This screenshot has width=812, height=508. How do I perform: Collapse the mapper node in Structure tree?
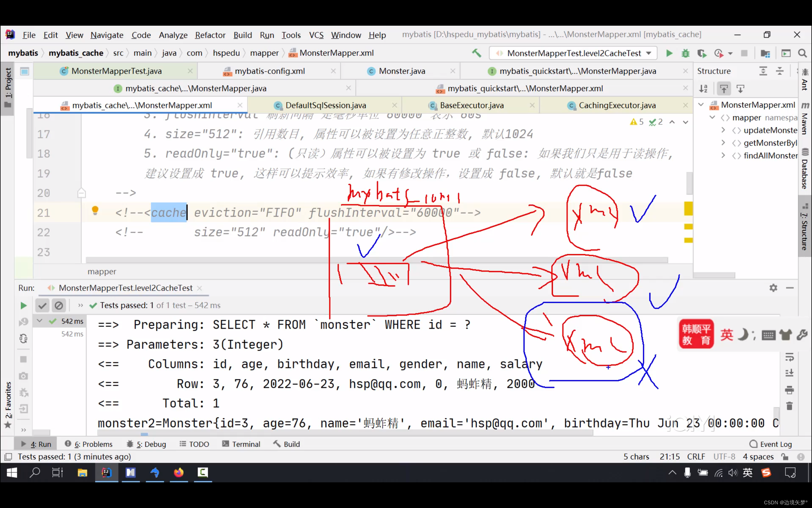[x=712, y=118]
